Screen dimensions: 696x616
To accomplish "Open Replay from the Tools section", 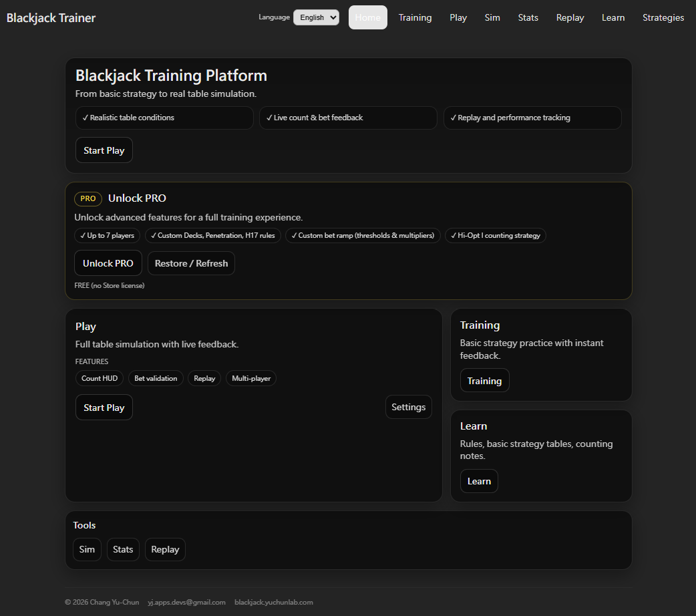I will point(165,549).
